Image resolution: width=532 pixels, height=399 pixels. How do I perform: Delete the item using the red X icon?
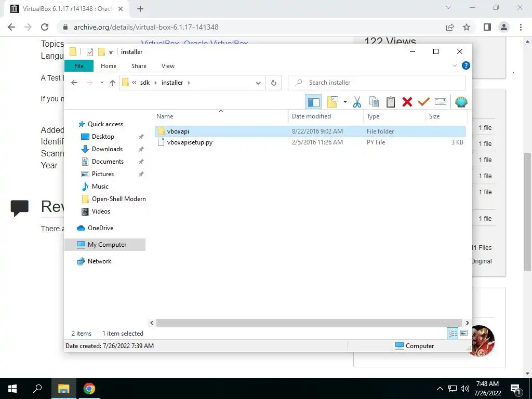click(x=407, y=102)
